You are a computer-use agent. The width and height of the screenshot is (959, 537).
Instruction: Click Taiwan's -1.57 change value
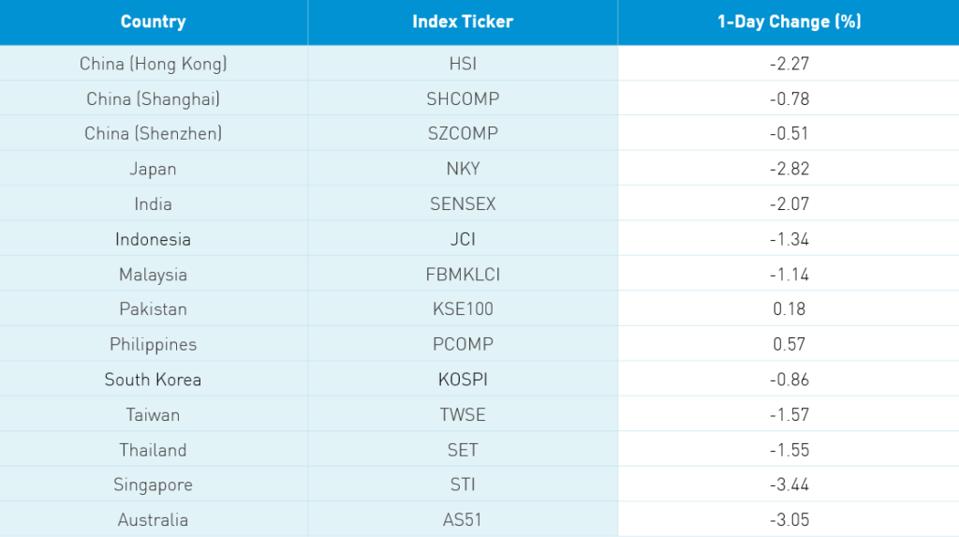pos(789,415)
